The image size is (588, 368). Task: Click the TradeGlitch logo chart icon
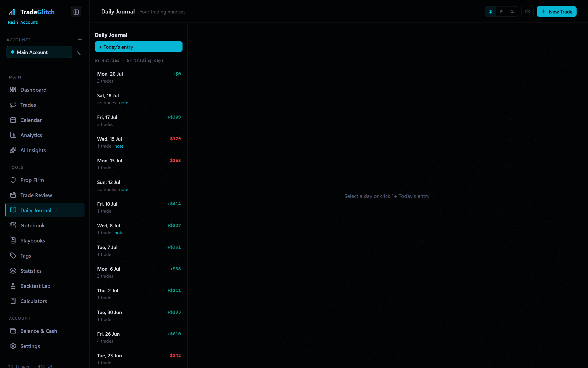(12, 12)
